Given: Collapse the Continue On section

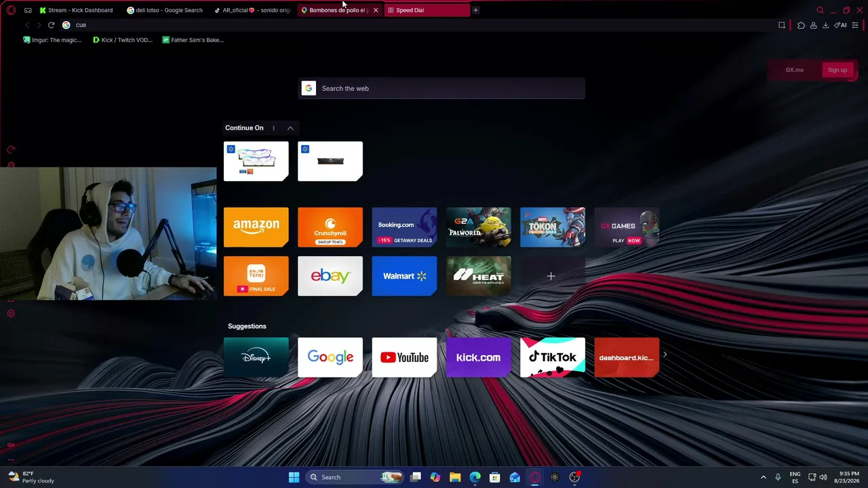Looking at the screenshot, I should pos(290,128).
